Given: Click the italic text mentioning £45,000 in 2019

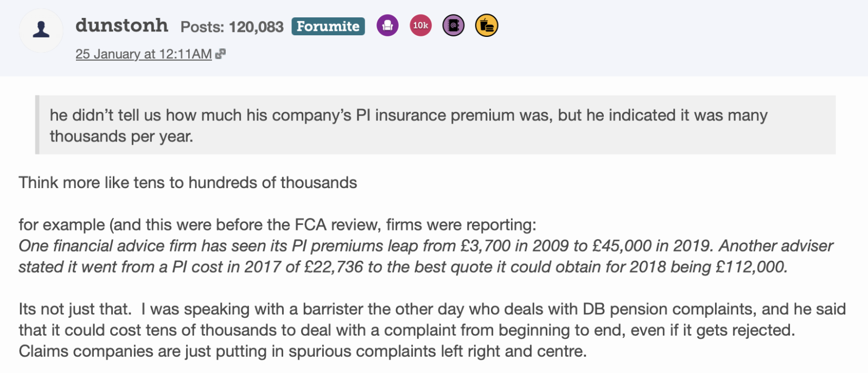Looking at the screenshot, I should [425, 246].
